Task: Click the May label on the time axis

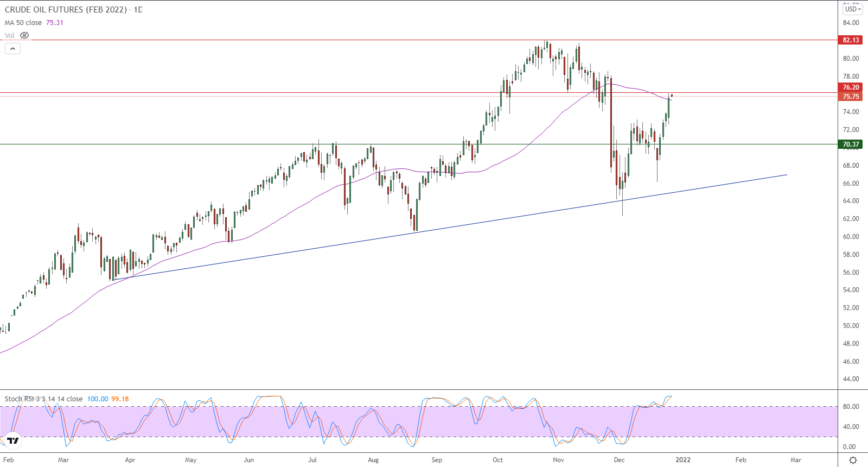Action: [191, 460]
